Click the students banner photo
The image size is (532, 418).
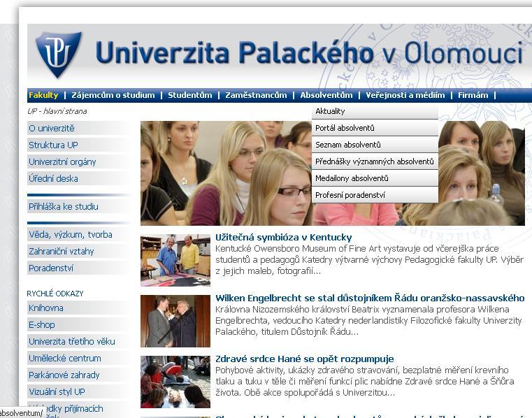tap(333, 173)
